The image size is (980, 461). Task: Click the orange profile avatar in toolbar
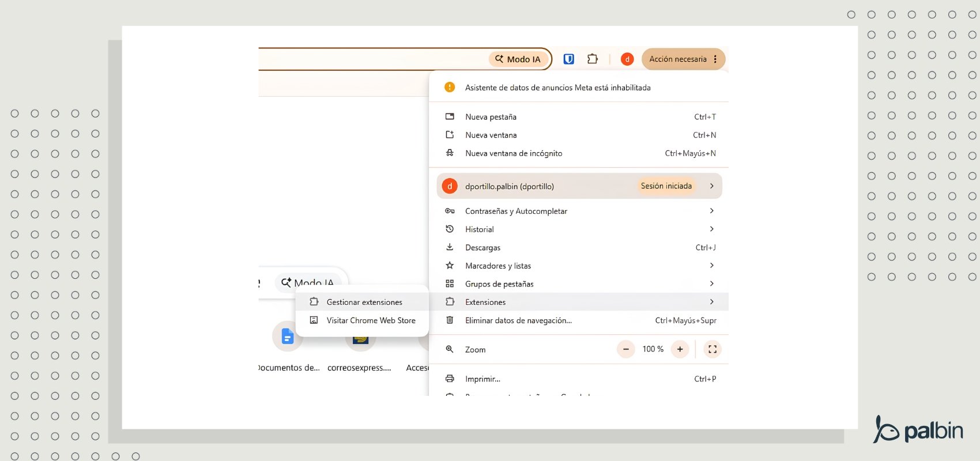click(x=627, y=59)
